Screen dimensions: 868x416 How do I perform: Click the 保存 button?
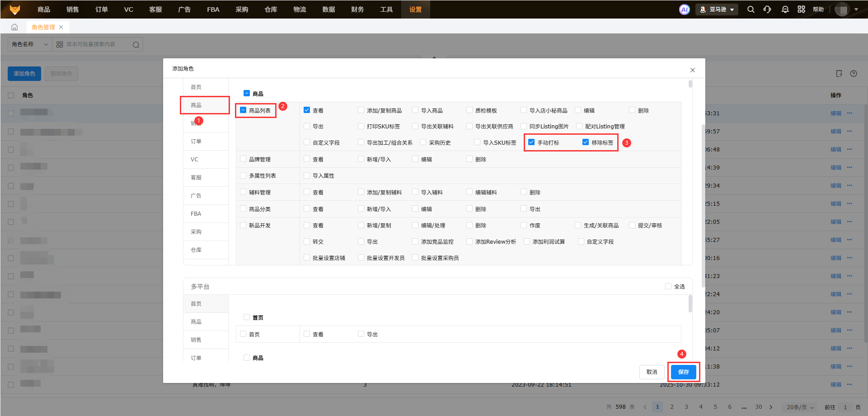click(x=683, y=372)
